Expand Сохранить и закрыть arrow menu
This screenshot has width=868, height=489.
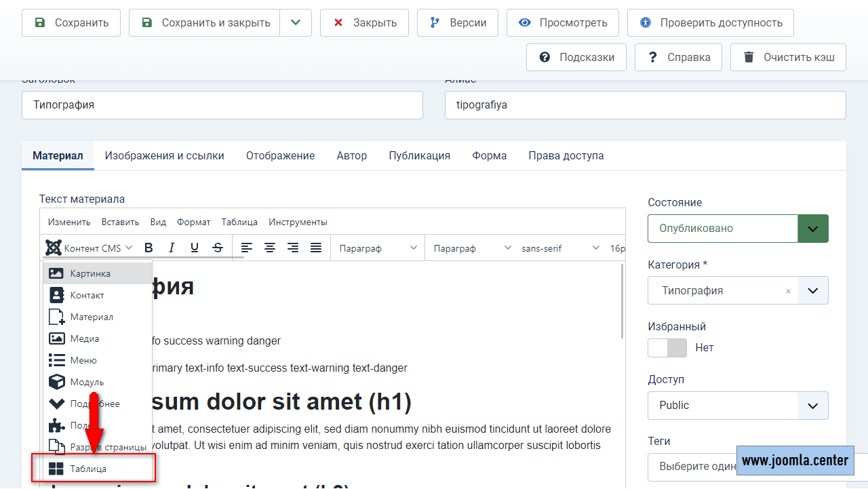(x=295, y=23)
